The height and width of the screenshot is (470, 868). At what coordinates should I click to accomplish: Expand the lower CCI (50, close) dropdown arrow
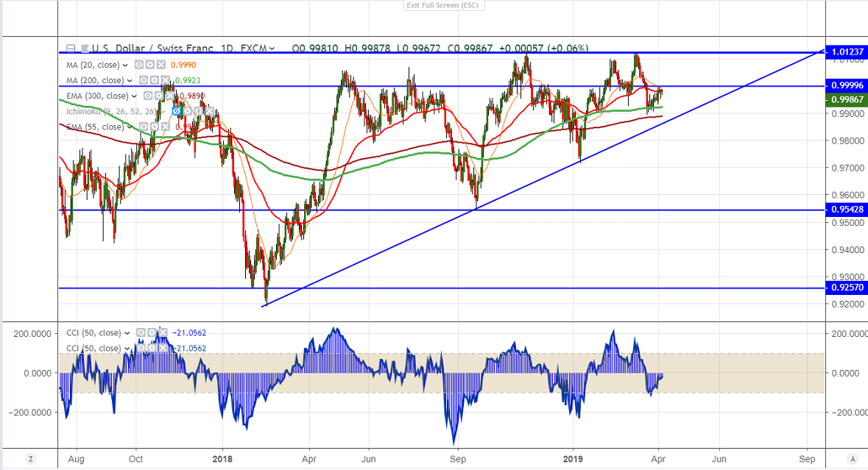tap(127, 349)
